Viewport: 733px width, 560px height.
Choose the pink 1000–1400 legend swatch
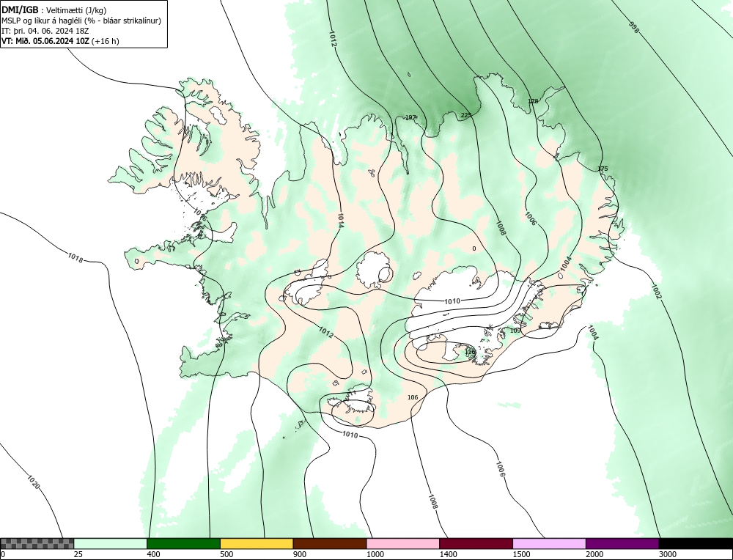pos(403,543)
